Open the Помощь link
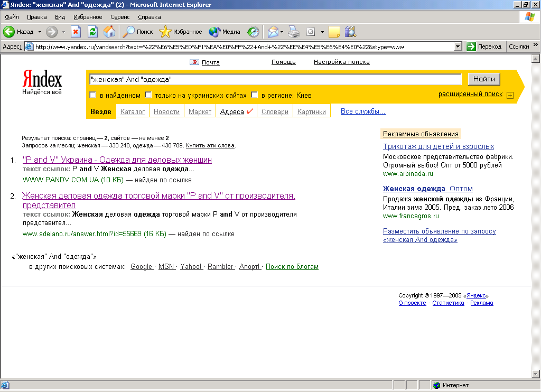The width and height of the screenshot is (541, 392). (x=283, y=62)
